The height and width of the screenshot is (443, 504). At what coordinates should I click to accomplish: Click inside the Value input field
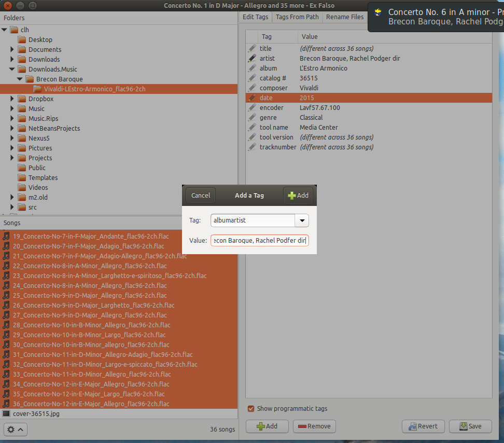(259, 240)
